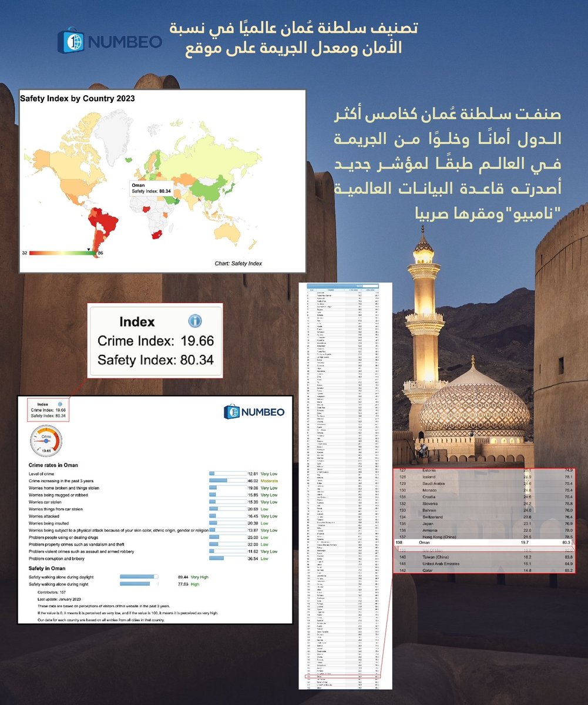Click the large info icon beside Index heading
The height and width of the screenshot is (705, 588).
tap(194, 321)
